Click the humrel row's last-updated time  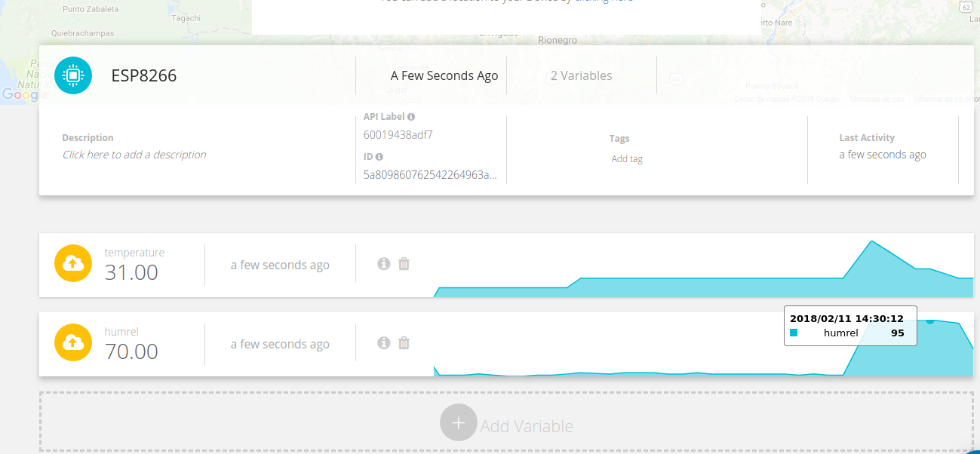pyautogui.click(x=280, y=344)
